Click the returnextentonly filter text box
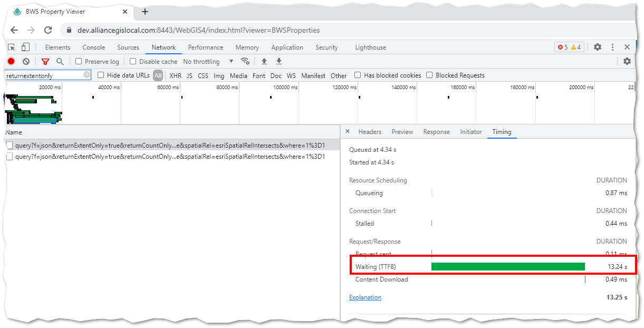This screenshot has width=644, height=328. coord(44,75)
